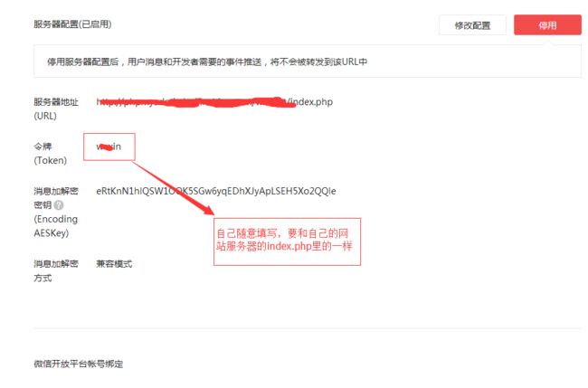Viewport: 588px width, 388px height.
Task: Click the 服务器地址 (URL) label
Action: (56, 109)
